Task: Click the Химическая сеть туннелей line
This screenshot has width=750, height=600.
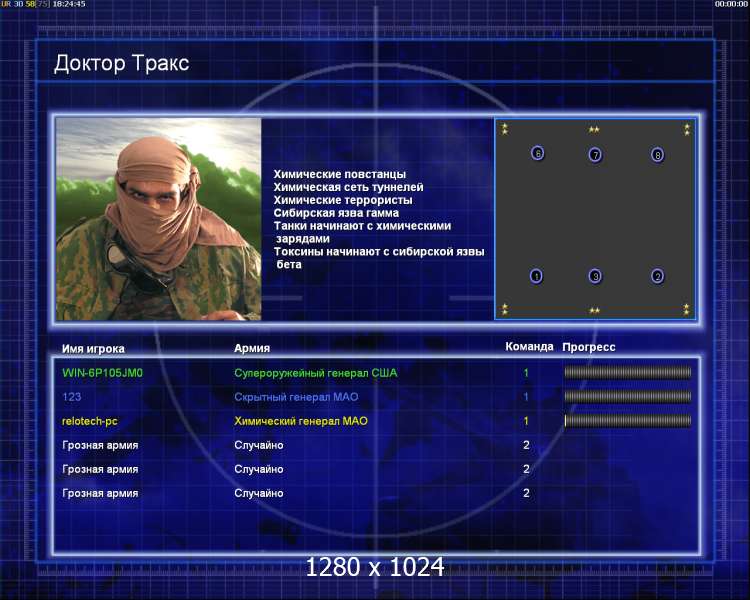Action: [348, 187]
